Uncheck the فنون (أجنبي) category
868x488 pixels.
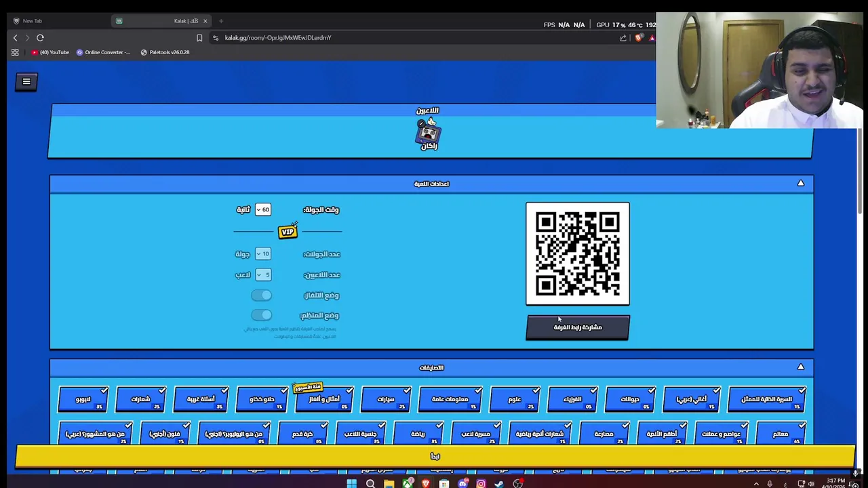(165, 434)
